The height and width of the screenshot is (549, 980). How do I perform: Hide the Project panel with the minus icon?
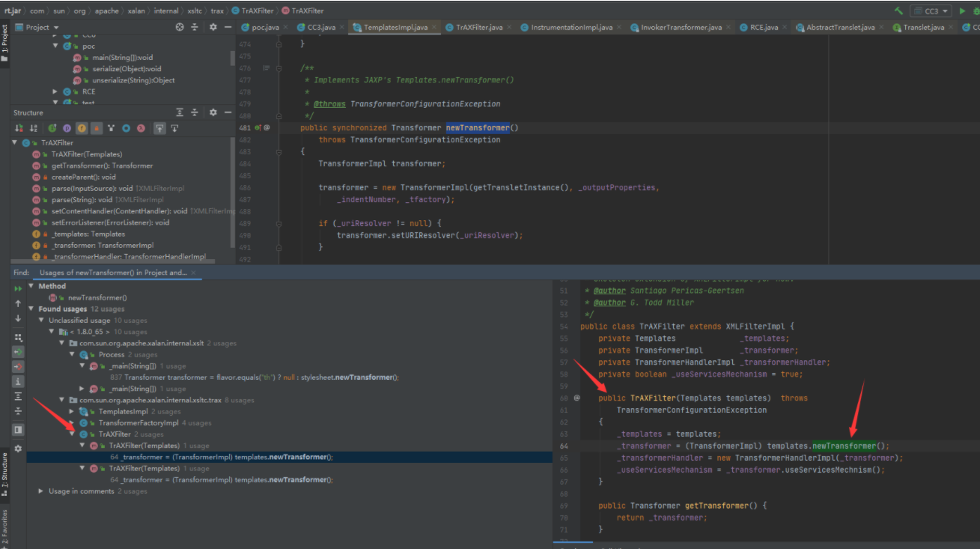pyautogui.click(x=228, y=27)
